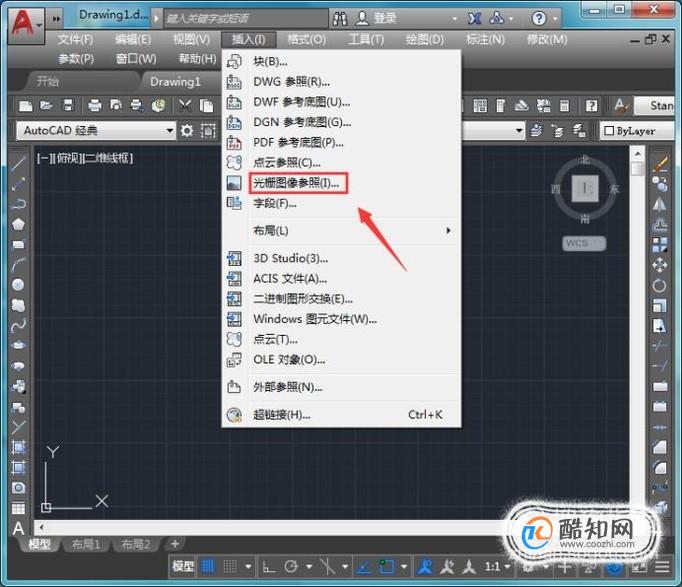
Task: Click the Cut scissors icon
Action: point(185,105)
